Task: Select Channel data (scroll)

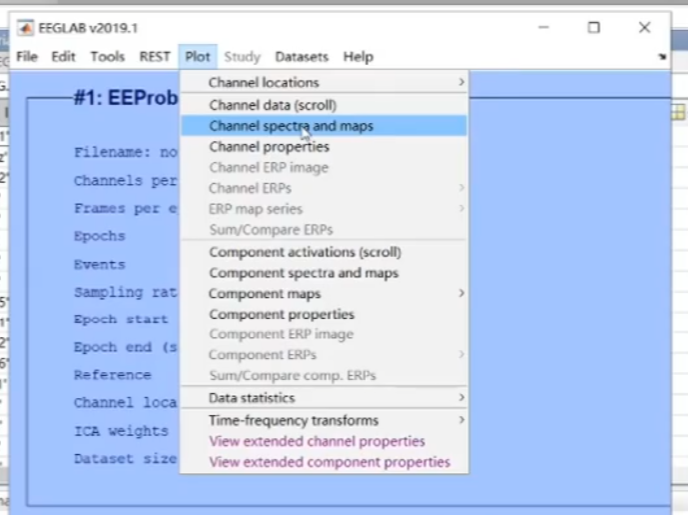Action: (x=272, y=105)
